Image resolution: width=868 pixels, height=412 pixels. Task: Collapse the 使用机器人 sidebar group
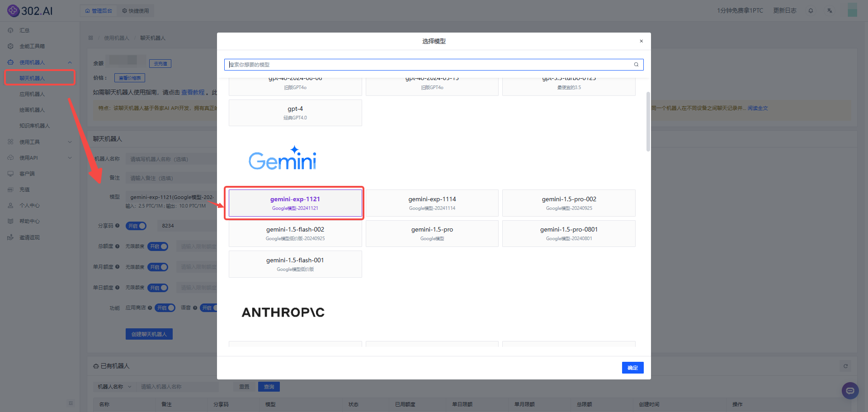coord(40,62)
